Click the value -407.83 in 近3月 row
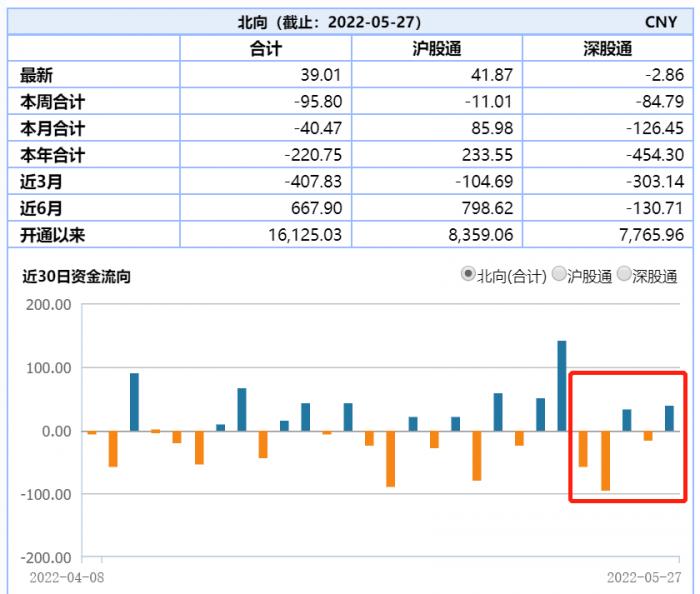Viewport: 700px width, 594px height. point(313,182)
